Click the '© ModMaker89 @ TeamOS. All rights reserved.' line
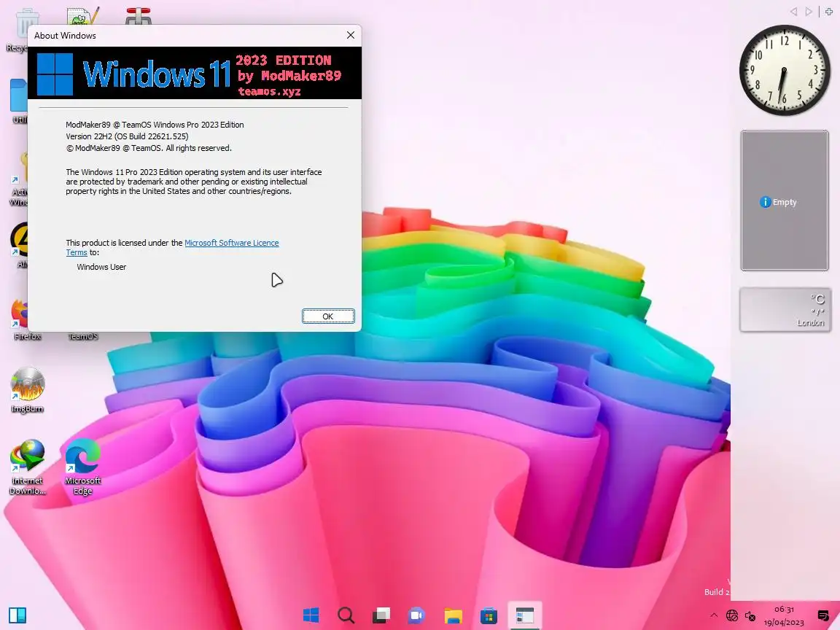 pyautogui.click(x=149, y=148)
